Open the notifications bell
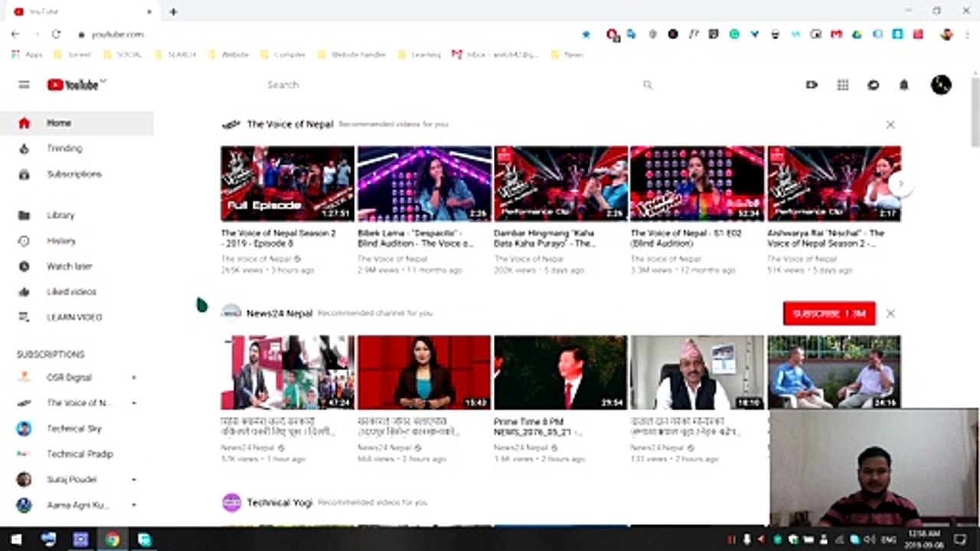Screen dimensions: 980x551 click(x=903, y=85)
